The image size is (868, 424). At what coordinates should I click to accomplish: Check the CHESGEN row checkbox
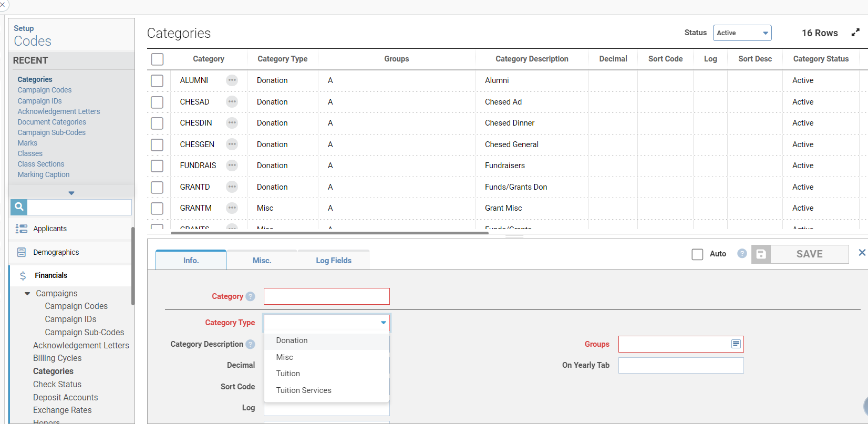(x=157, y=144)
